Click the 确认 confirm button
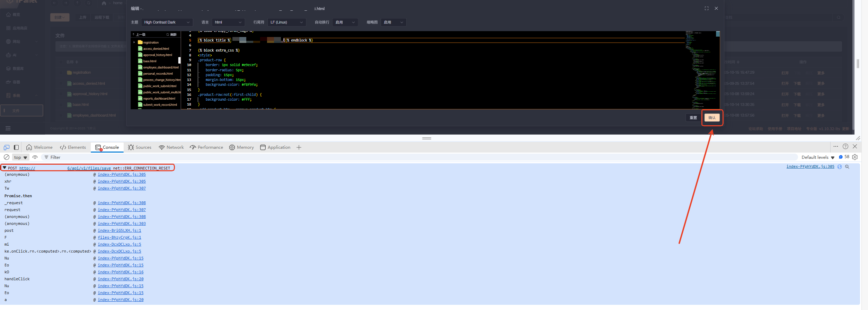Screen dimensions: 868x310 (712, 118)
